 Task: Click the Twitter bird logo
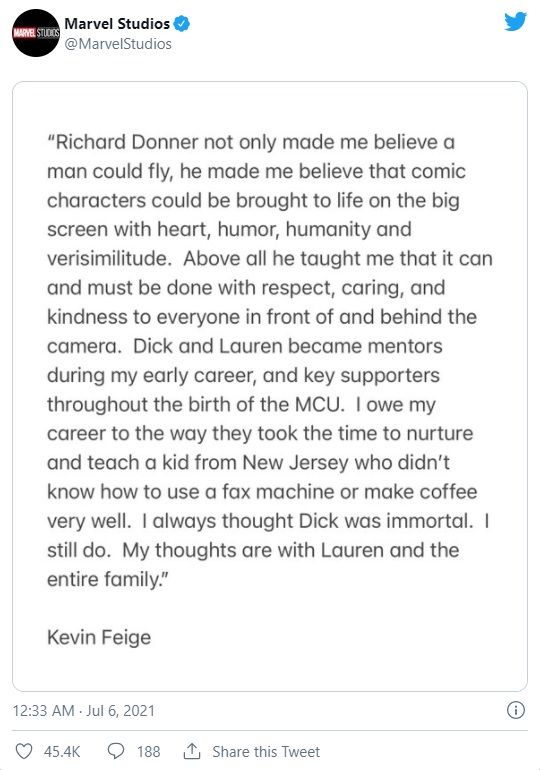515,22
